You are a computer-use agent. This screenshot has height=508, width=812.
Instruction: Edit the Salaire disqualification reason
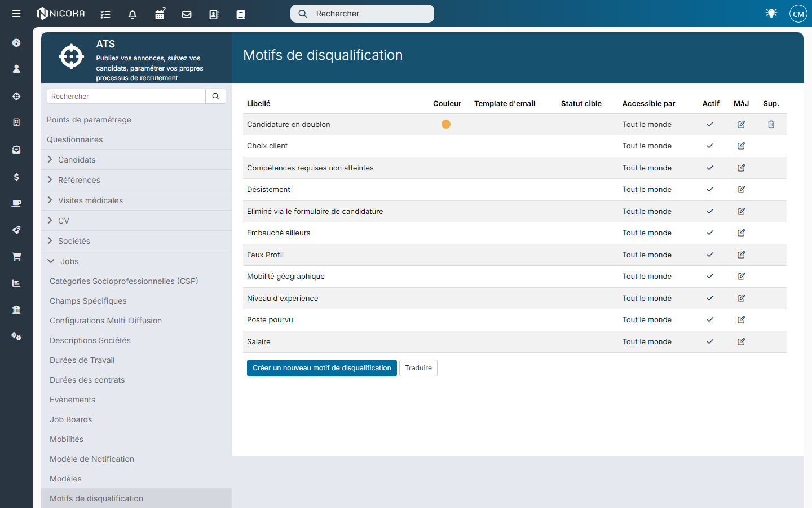(742, 341)
